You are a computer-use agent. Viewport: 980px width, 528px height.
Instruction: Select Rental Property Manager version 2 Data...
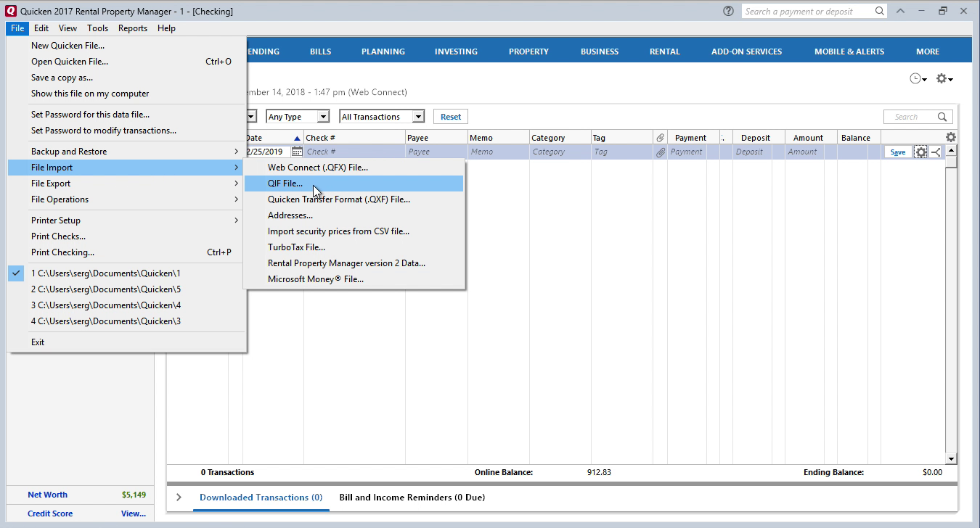click(354, 263)
